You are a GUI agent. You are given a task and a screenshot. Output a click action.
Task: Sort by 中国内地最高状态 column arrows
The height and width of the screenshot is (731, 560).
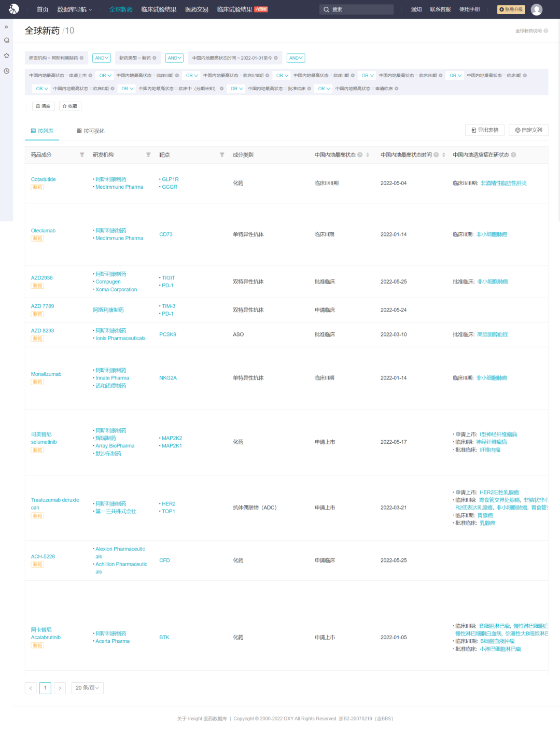368,155
